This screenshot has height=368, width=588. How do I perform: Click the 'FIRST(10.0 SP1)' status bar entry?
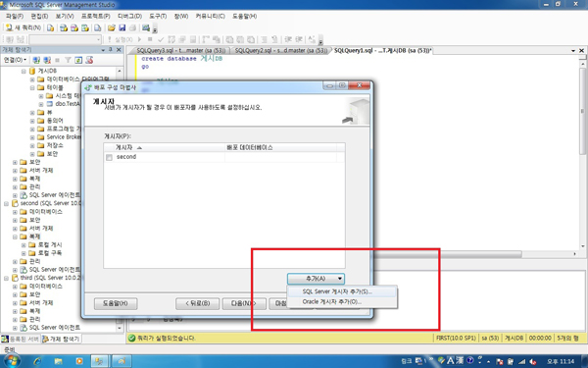456,338
